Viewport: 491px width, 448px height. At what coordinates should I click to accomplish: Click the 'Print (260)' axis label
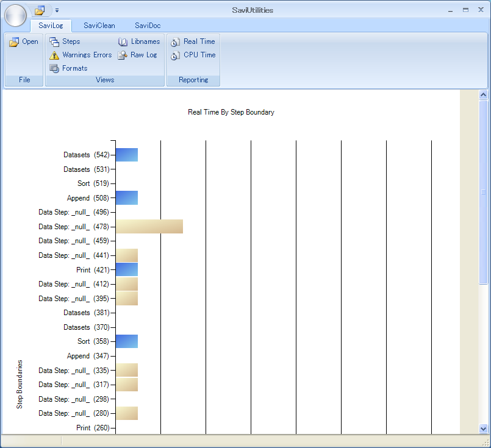tap(93, 428)
